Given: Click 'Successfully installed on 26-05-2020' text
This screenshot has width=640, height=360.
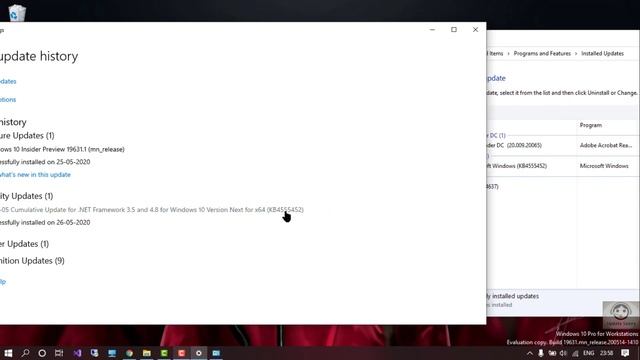Looking at the screenshot, I should (x=45, y=222).
